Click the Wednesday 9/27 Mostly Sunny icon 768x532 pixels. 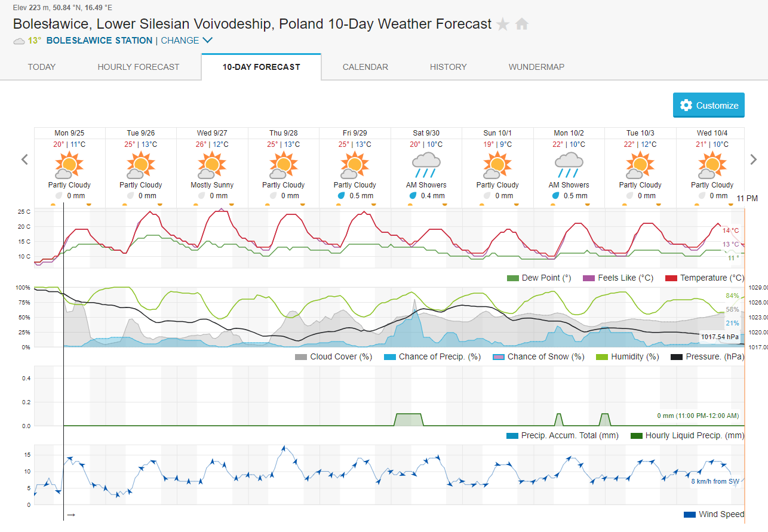[x=212, y=164]
